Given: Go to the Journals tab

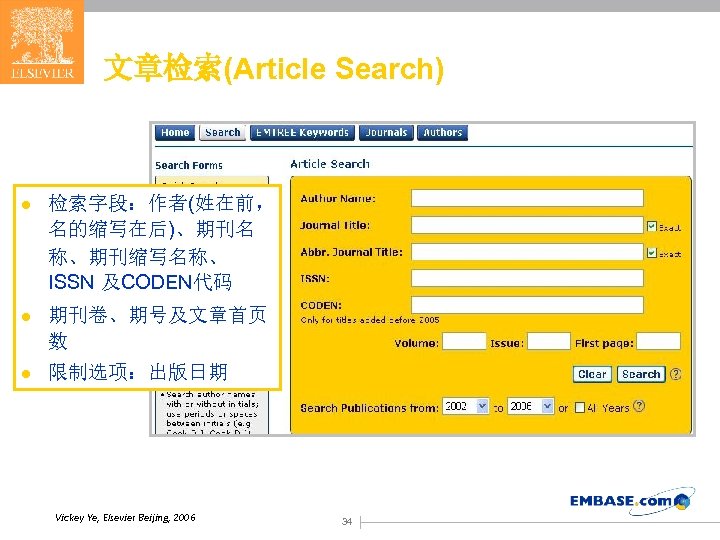Looking at the screenshot, I should (x=386, y=133).
